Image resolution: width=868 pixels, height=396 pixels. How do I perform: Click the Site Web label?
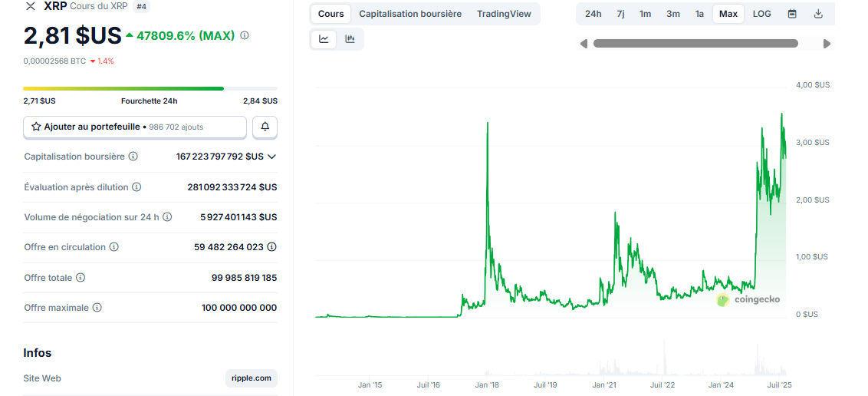42,378
